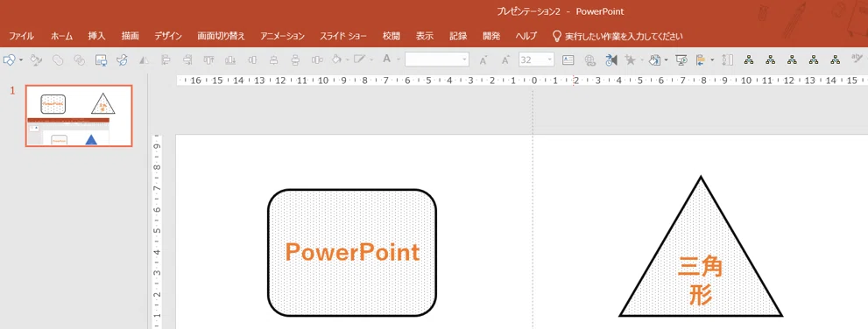
Task: Expand the Font Color dropdown arrow
Action: [x=398, y=59]
